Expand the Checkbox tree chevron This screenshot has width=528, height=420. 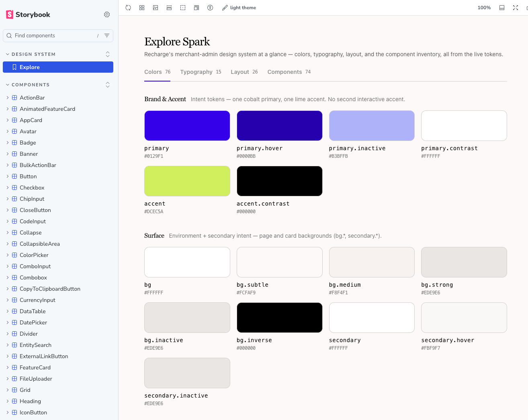click(7, 188)
